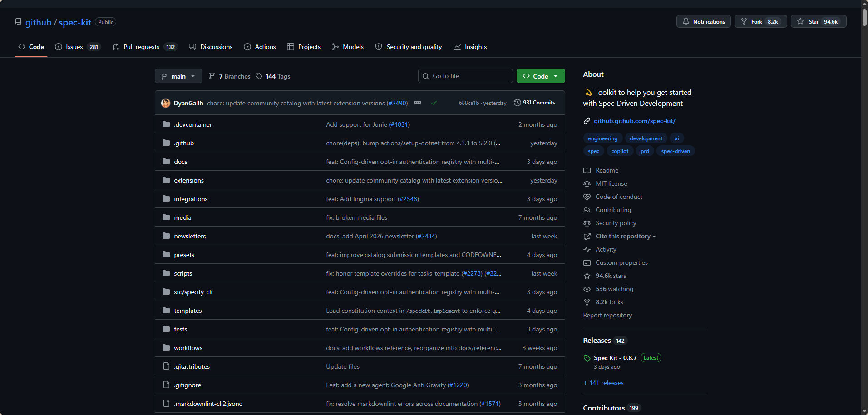This screenshot has width=868, height=415.
Task: Click the heart icon beside Code of conduct
Action: 587,197
